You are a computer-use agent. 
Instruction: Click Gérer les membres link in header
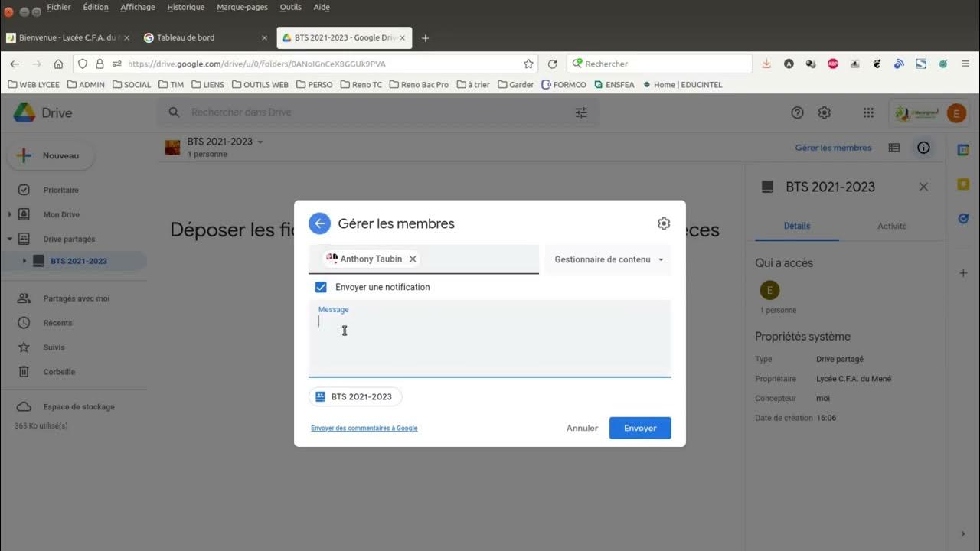coord(833,148)
